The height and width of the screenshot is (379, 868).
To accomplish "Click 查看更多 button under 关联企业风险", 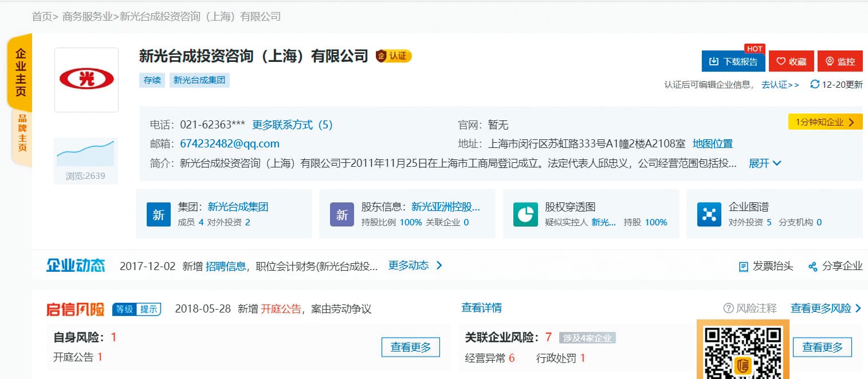I will [823, 347].
